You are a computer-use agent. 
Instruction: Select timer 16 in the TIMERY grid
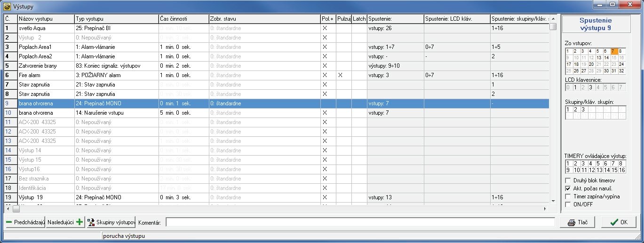pyautogui.click(x=621, y=170)
